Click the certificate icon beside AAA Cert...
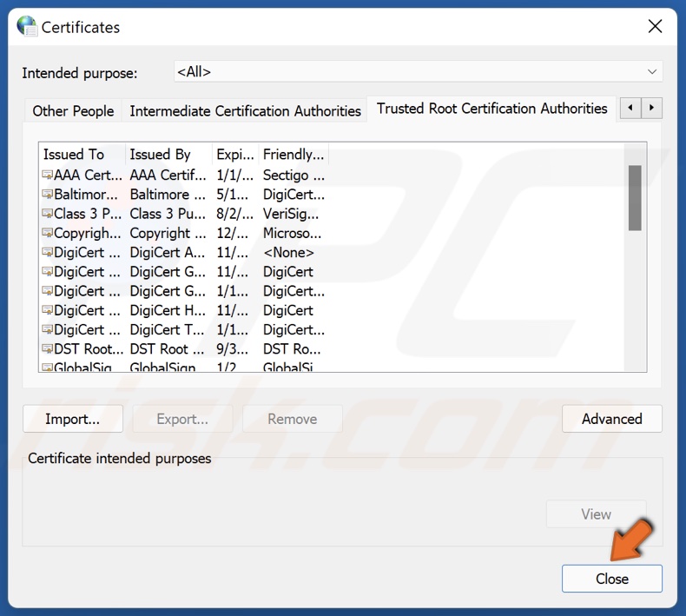This screenshot has width=686, height=616. coord(47,175)
